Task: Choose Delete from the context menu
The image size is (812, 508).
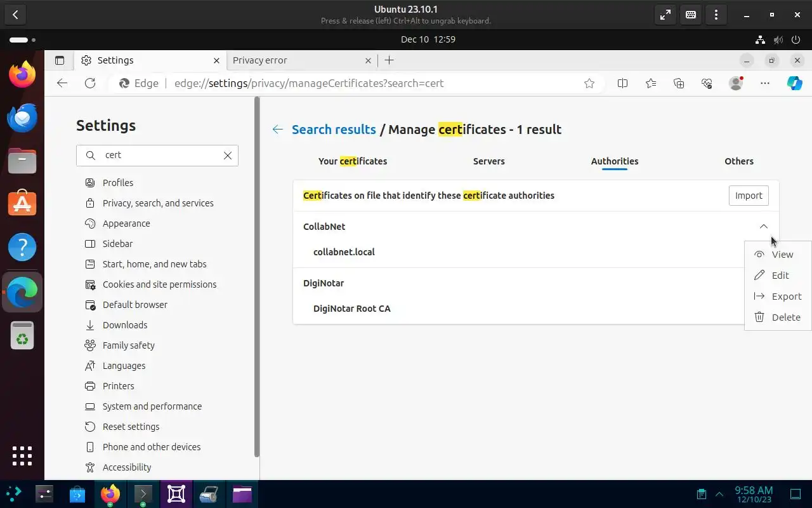Action: 778,317
